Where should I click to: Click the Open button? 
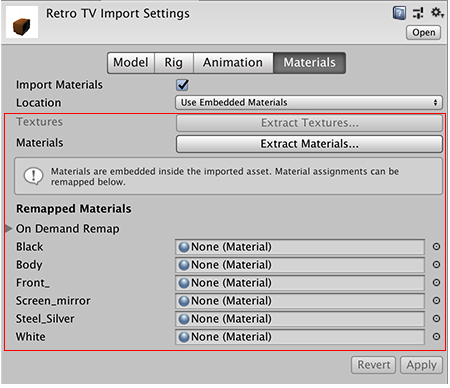coord(423,33)
